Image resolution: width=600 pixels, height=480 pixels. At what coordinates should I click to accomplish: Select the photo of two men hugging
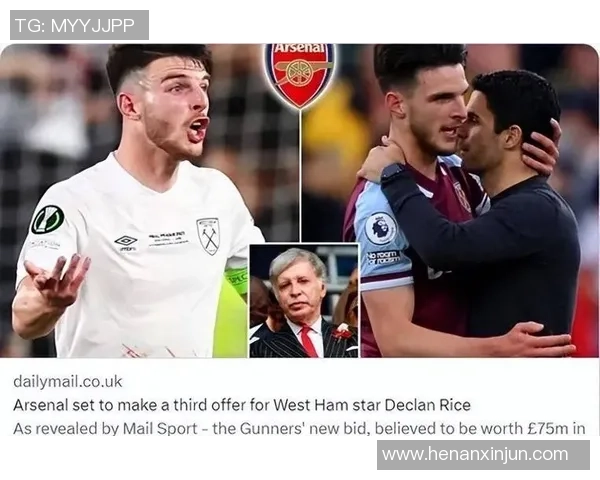point(450,201)
